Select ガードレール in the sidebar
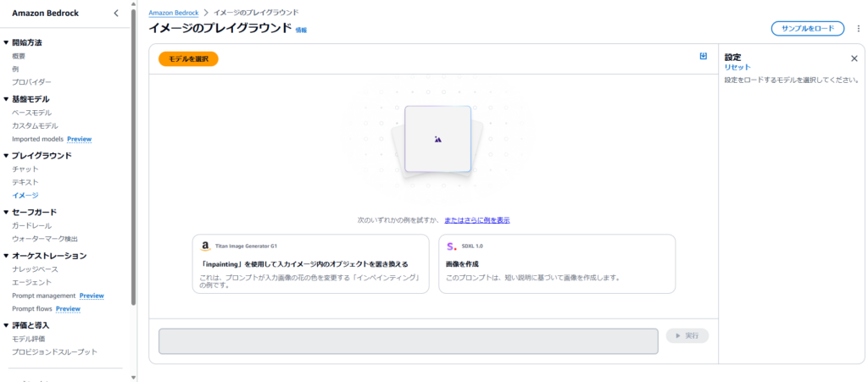Image resolution: width=868 pixels, height=382 pixels. point(31,225)
